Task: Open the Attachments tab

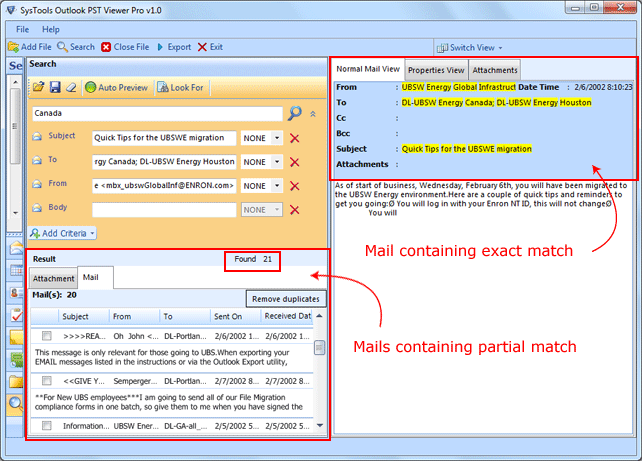Action: coord(495,70)
